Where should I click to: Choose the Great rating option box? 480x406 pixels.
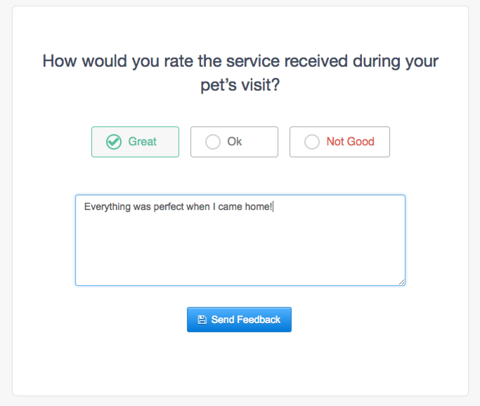(x=135, y=142)
